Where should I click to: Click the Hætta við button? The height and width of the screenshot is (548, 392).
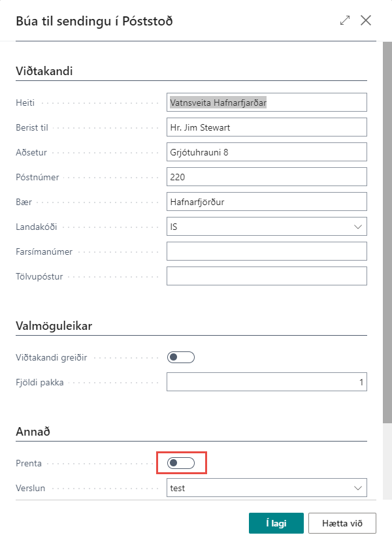pos(342,523)
